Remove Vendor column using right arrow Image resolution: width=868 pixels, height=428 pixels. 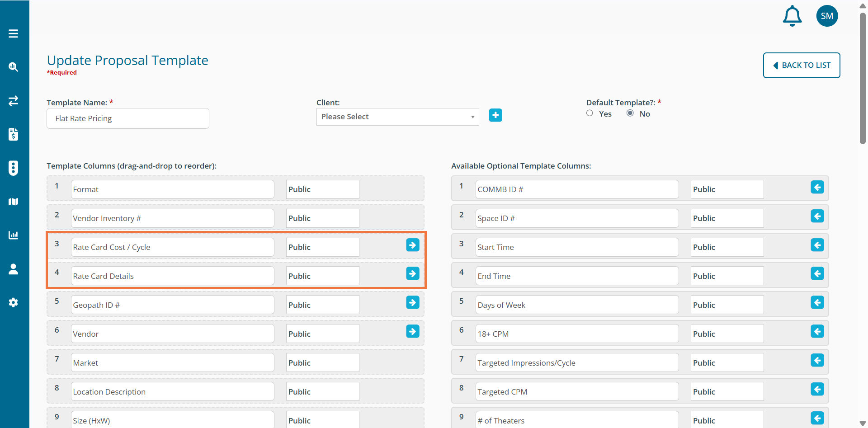pos(412,332)
